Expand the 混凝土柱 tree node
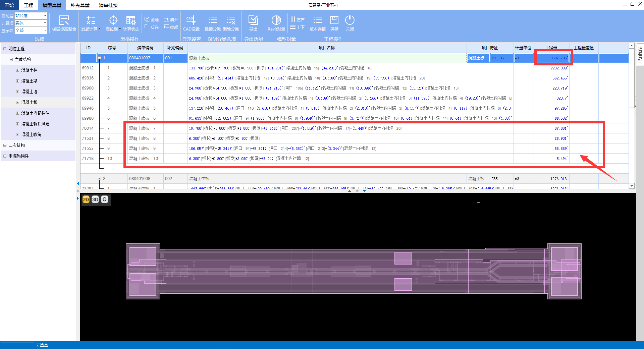The height and width of the screenshot is (349, 644). [18, 70]
